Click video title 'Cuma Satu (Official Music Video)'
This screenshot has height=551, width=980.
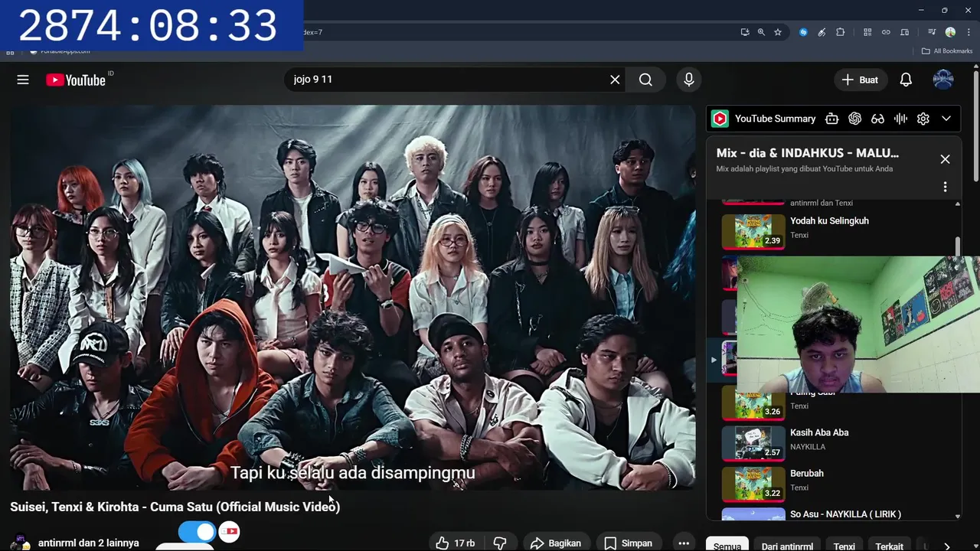coord(175,507)
